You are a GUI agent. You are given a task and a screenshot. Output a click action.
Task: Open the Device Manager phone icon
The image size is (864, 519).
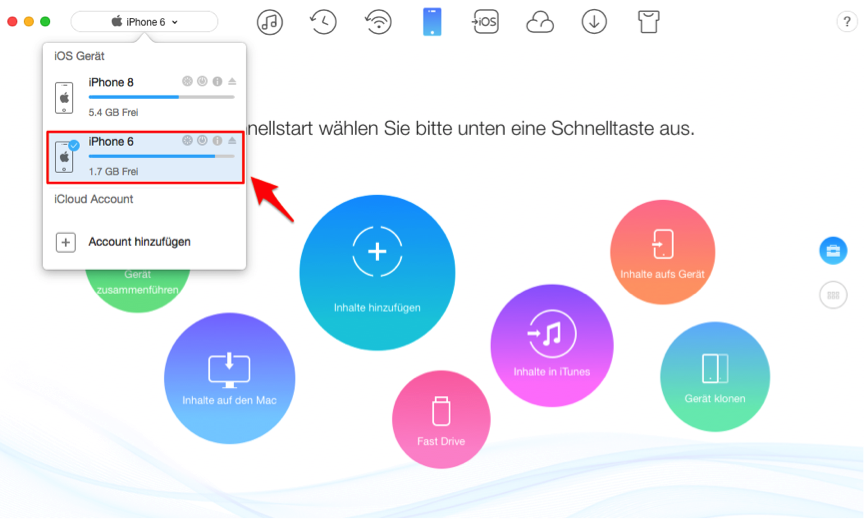432,22
